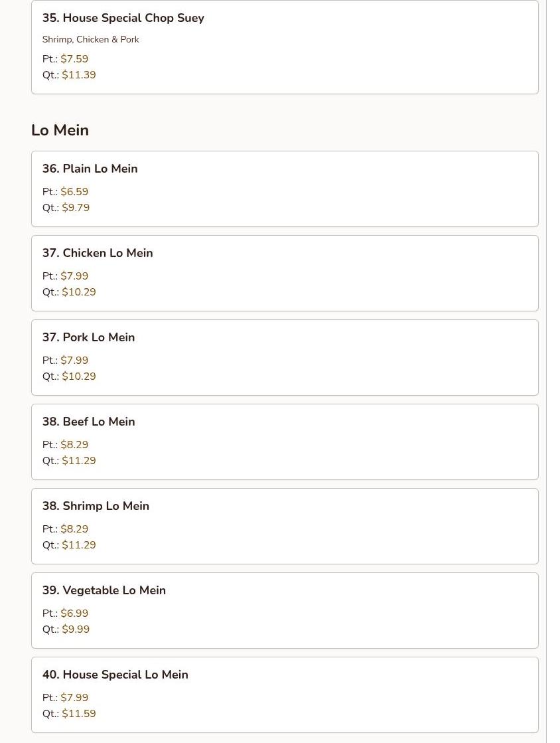This screenshot has width=560, height=743.
Task: Choose the Beef Lo Mein item
Action: click(284, 442)
